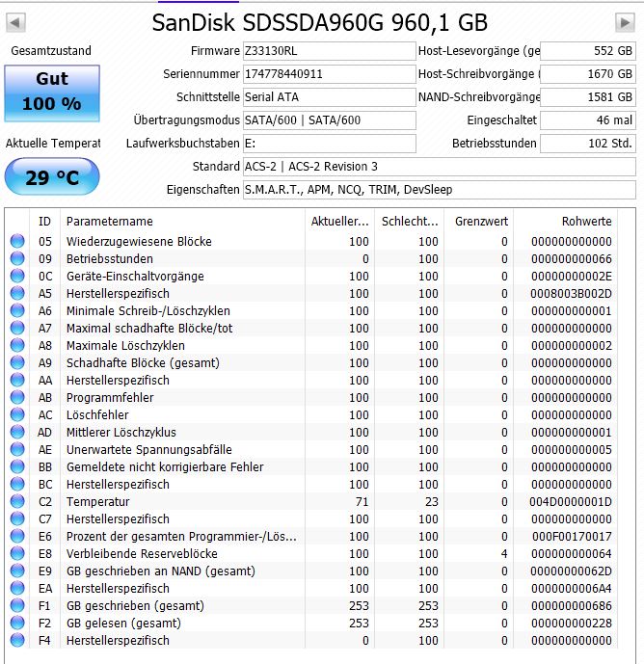The image size is (644, 664).
Task: Click raw value 00000000062D
Action: pos(571,571)
